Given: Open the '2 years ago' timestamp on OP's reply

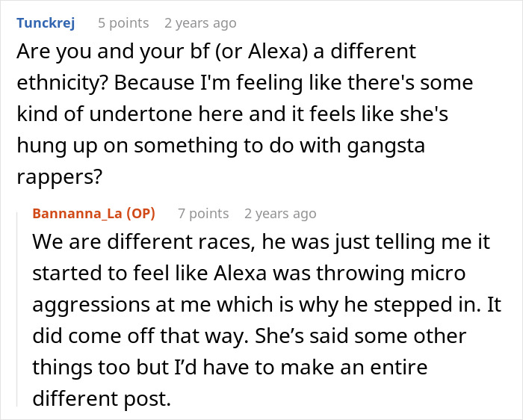Looking at the screenshot, I should (x=280, y=214).
